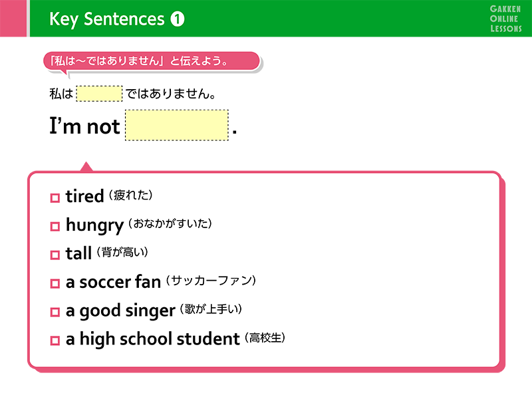Image resolution: width=532 pixels, height=399 pixels.
Task: Select the word tired
Action: point(84,196)
